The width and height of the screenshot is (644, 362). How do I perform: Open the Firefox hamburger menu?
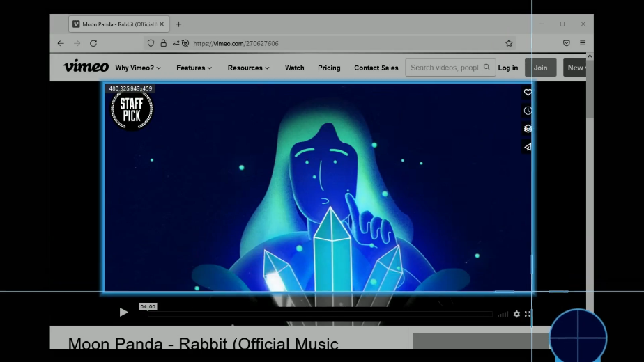(583, 43)
